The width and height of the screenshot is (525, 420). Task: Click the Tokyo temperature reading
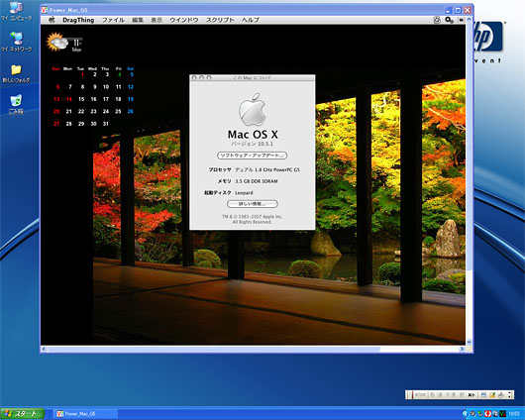(x=77, y=43)
